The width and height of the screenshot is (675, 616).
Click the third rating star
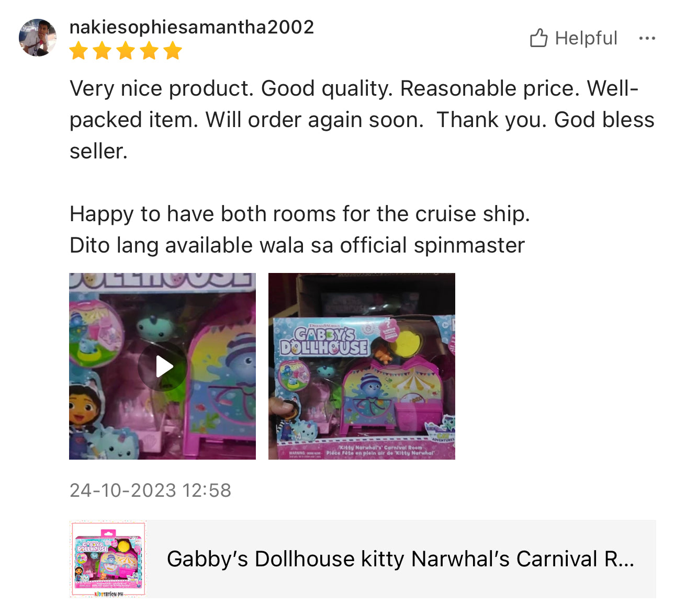click(x=126, y=51)
